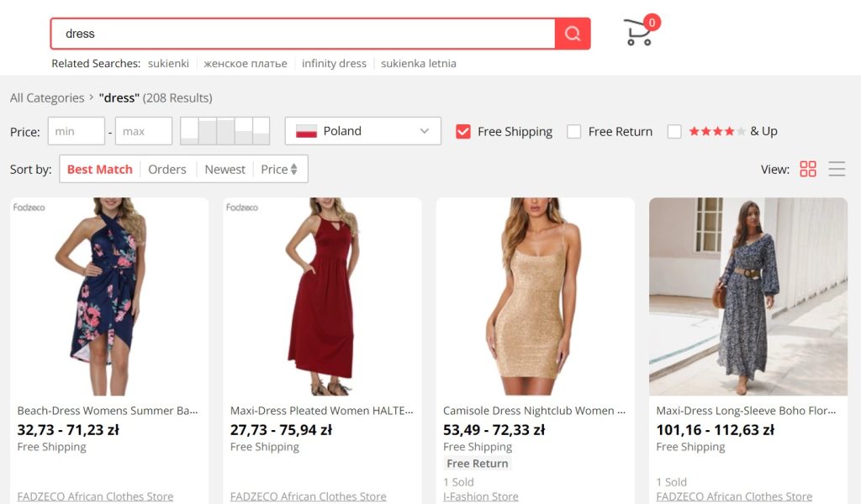This screenshot has width=861, height=504.
Task: Click the 'Free Return' tag on Camisole Dress
Action: 478,464
